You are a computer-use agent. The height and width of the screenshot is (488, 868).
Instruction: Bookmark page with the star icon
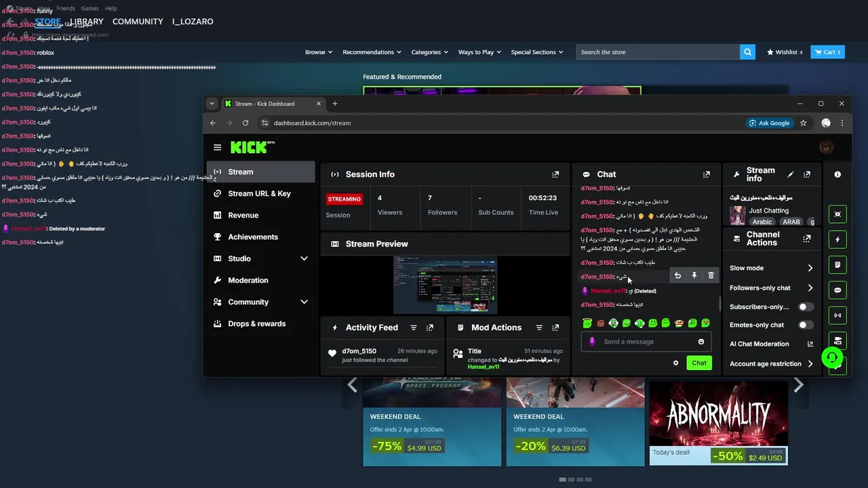pyautogui.click(x=804, y=123)
